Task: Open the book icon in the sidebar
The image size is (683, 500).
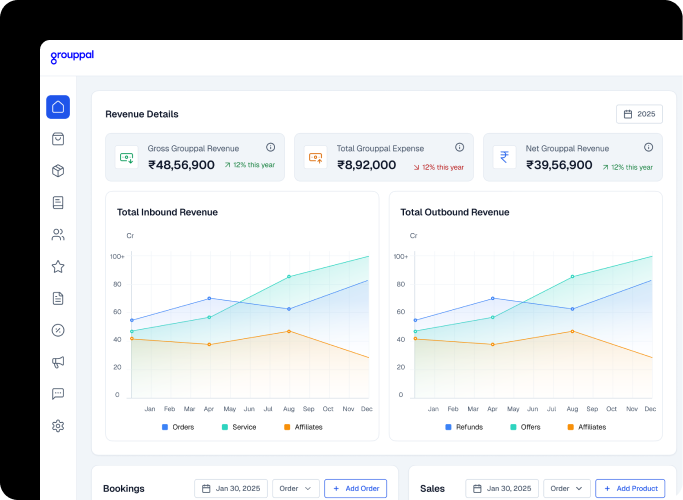Action: pyautogui.click(x=58, y=203)
